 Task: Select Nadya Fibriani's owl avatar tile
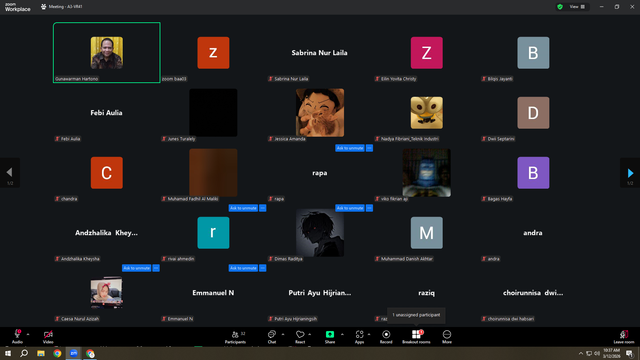pyautogui.click(x=427, y=113)
